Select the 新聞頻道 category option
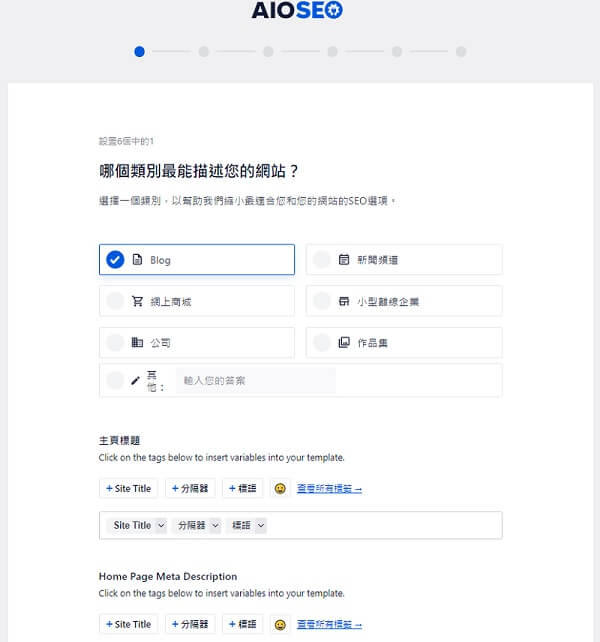This screenshot has height=642, width=600. pos(404,260)
